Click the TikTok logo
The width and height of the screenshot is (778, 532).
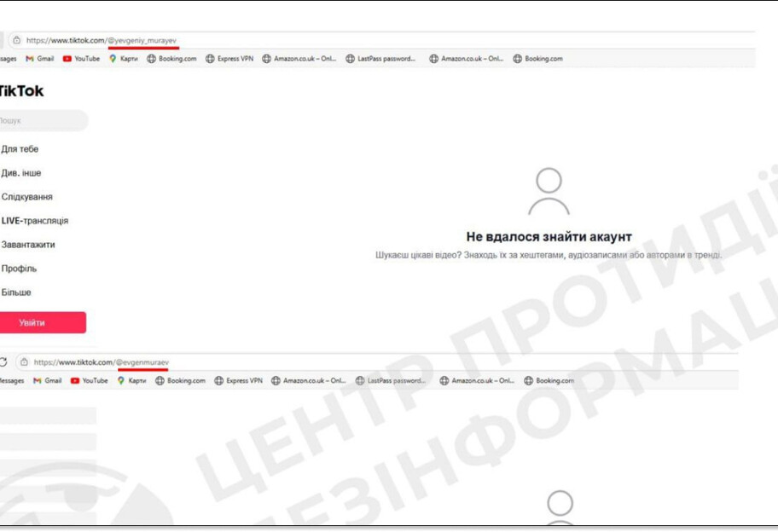coord(22,91)
